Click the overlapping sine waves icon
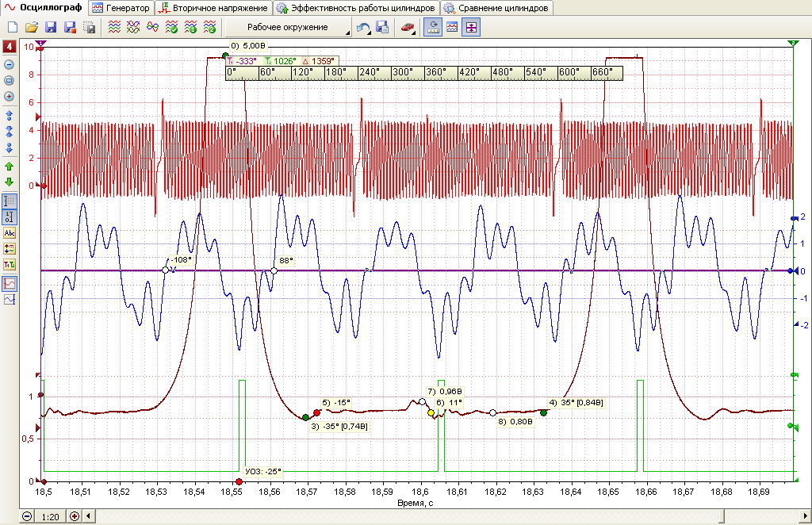This screenshot has width=812, height=525. (x=152, y=28)
